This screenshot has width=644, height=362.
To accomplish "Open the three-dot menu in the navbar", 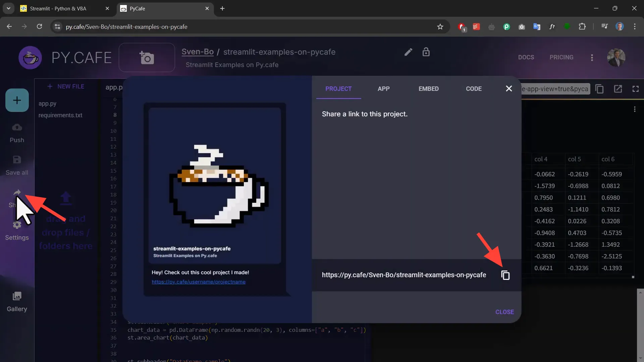I will 592,57.
